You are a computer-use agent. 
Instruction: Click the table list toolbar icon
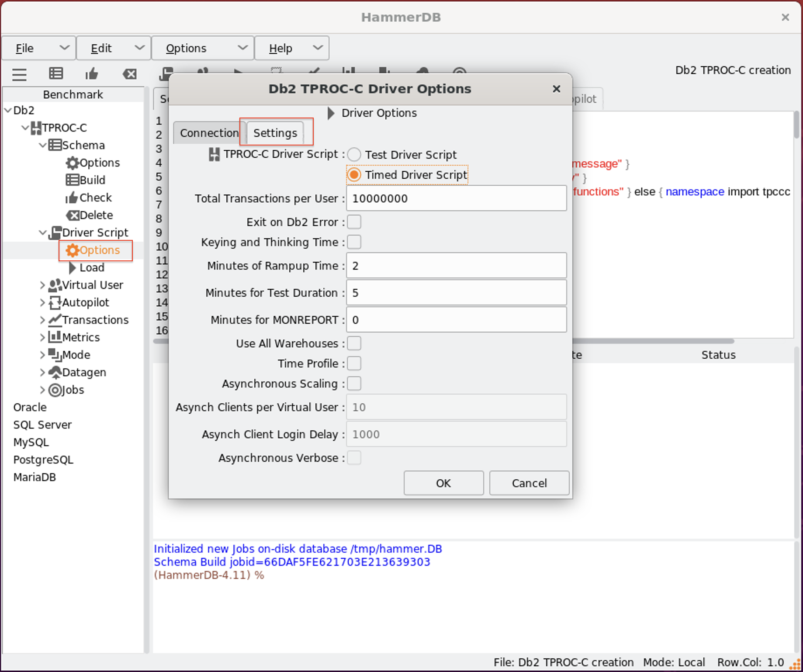56,73
